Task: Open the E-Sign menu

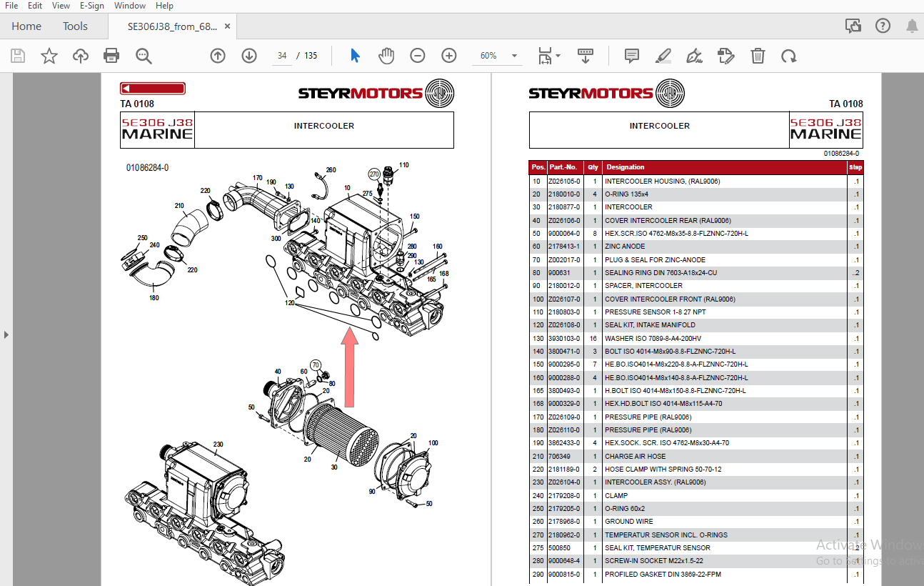Action: coord(91,6)
